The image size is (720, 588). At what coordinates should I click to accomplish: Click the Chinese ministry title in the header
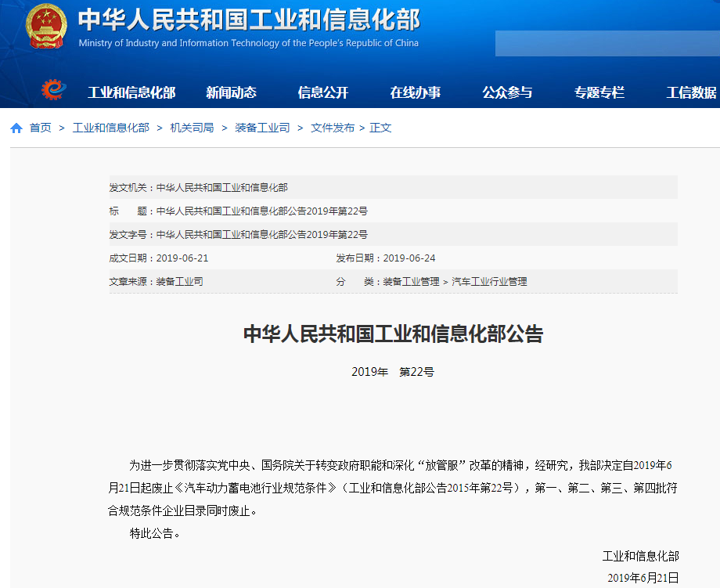(249, 20)
